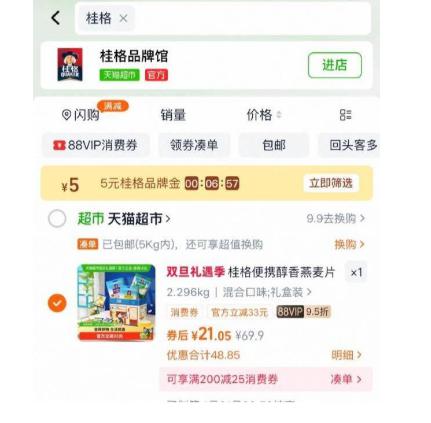Tap the 天猫超市 green badge
The width and height of the screenshot is (431, 423).
[120, 75]
